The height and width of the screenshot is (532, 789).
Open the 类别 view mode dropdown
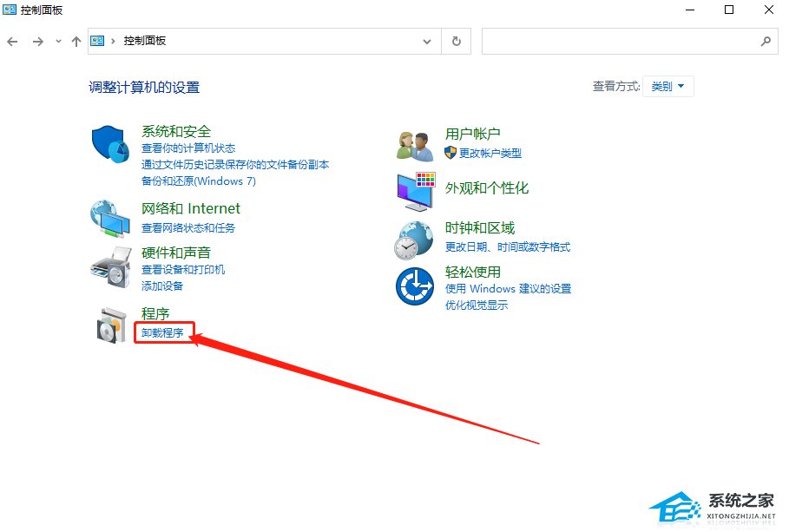click(667, 86)
